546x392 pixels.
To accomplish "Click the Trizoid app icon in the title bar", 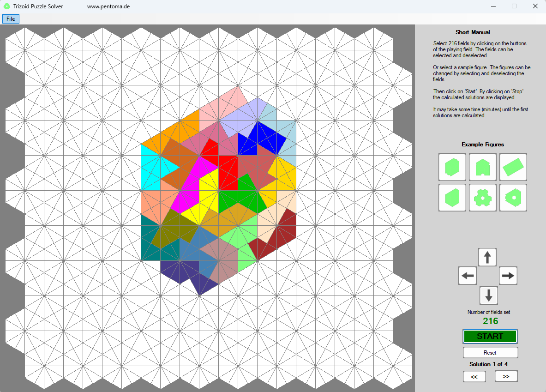I will [x=7, y=6].
